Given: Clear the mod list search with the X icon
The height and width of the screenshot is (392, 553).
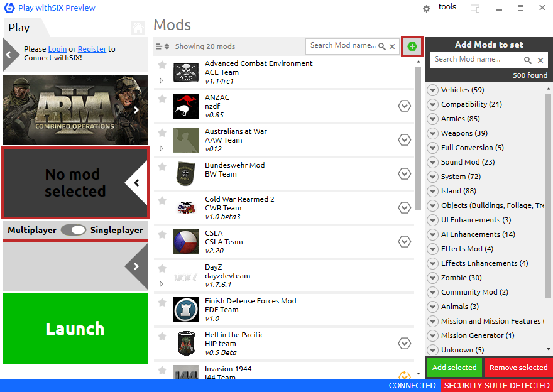Looking at the screenshot, I should (x=392, y=46).
